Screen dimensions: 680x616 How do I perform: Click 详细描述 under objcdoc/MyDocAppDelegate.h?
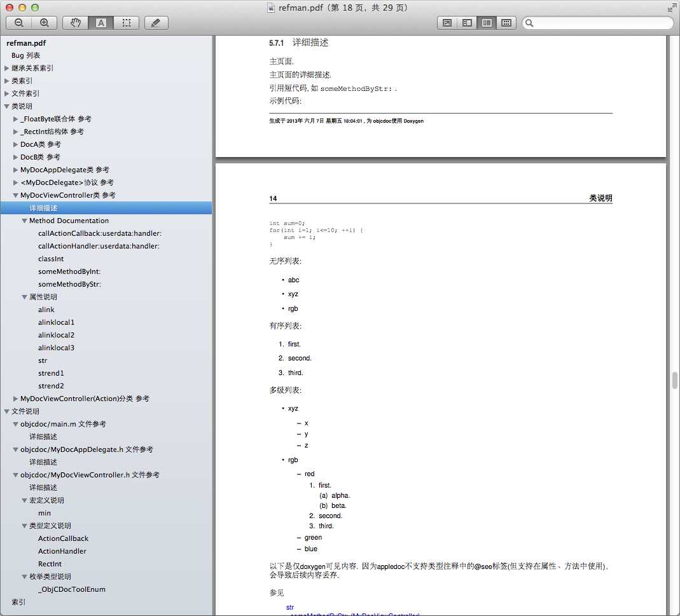click(43, 462)
